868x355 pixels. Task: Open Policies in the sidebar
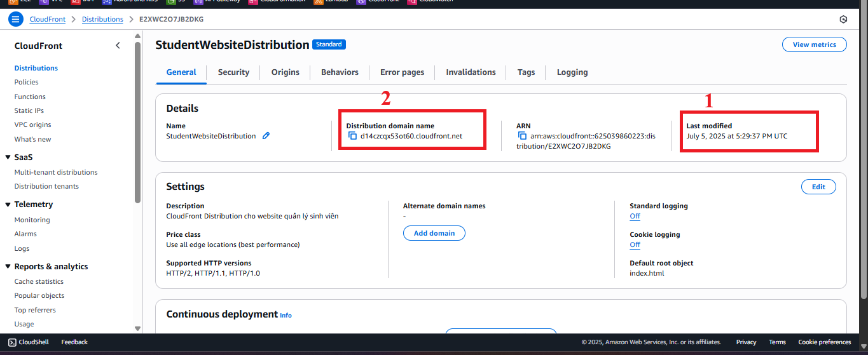(x=26, y=82)
